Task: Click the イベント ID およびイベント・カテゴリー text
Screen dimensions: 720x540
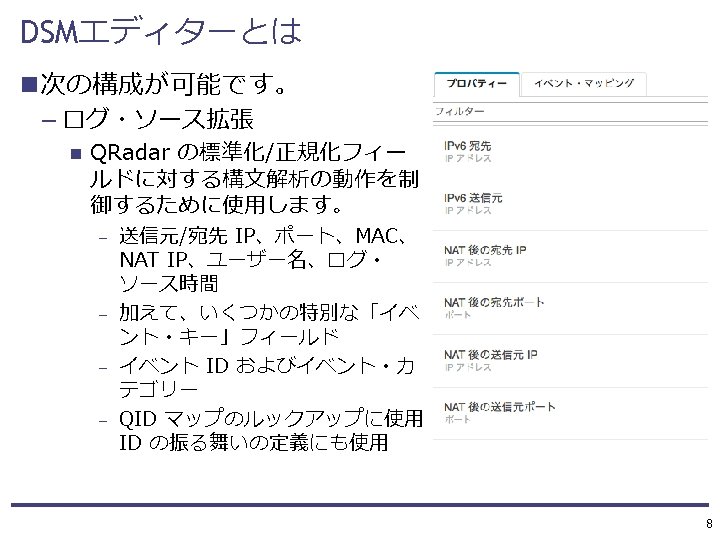Action: (x=267, y=377)
